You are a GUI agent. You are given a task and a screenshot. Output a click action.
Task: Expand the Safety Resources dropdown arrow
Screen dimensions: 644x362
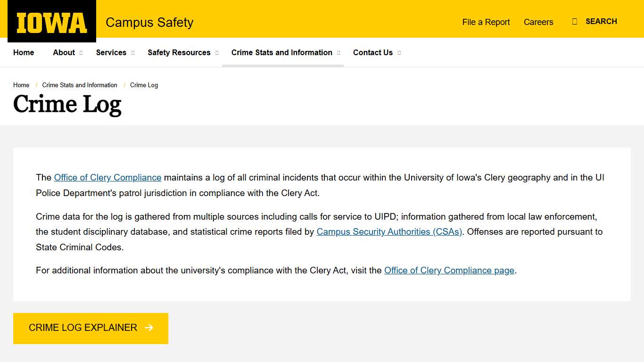point(217,53)
